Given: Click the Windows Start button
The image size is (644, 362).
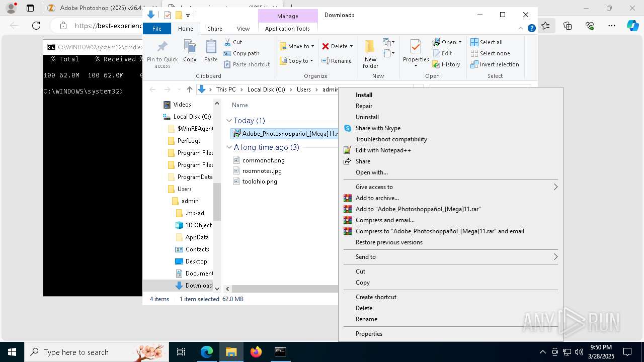Looking at the screenshot, I should coord(12,352).
